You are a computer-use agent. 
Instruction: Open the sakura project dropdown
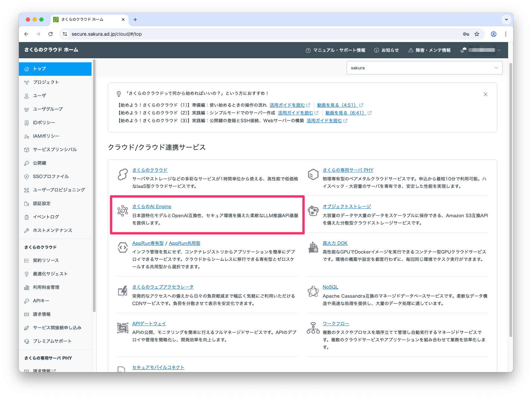424,68
